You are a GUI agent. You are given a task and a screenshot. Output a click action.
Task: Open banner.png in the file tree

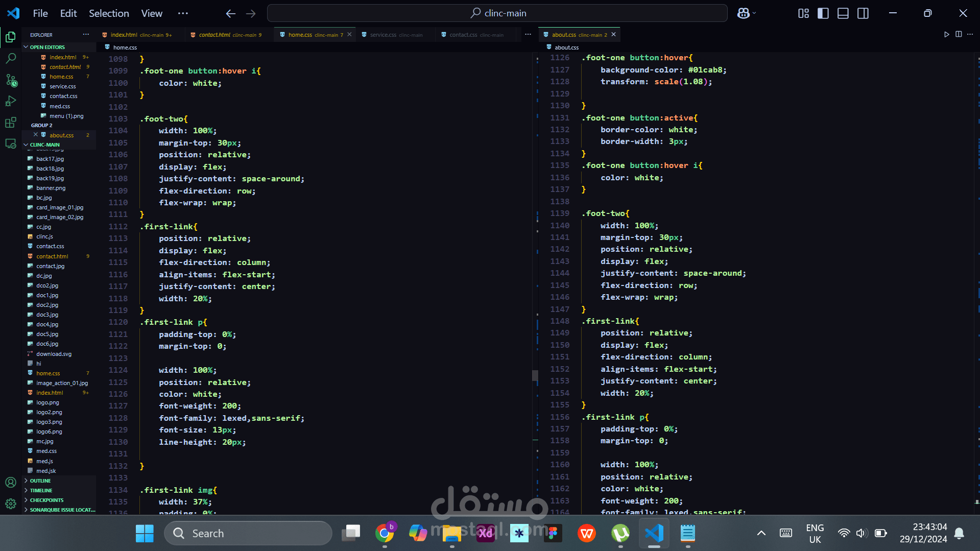(x=51, y=188)
